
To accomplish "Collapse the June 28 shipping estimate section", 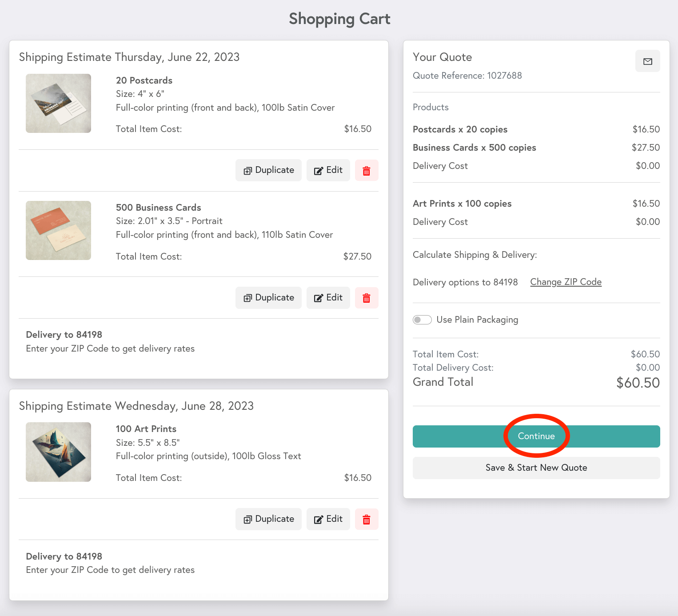I will click(x=136, y=406).
